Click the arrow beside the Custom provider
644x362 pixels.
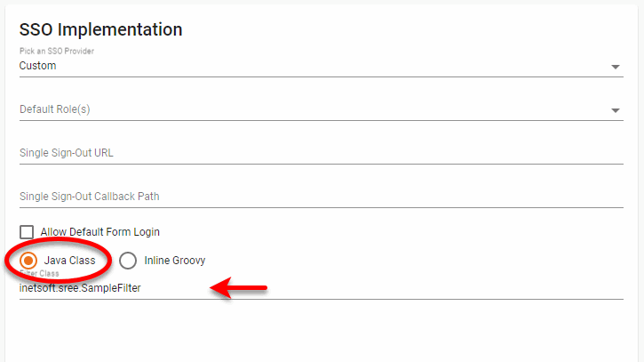point(616,67)
